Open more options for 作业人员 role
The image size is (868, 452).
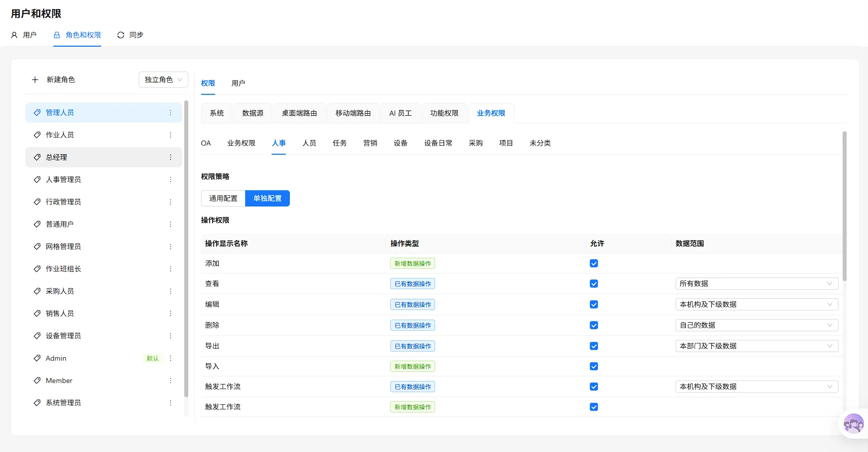coord(171,135)
